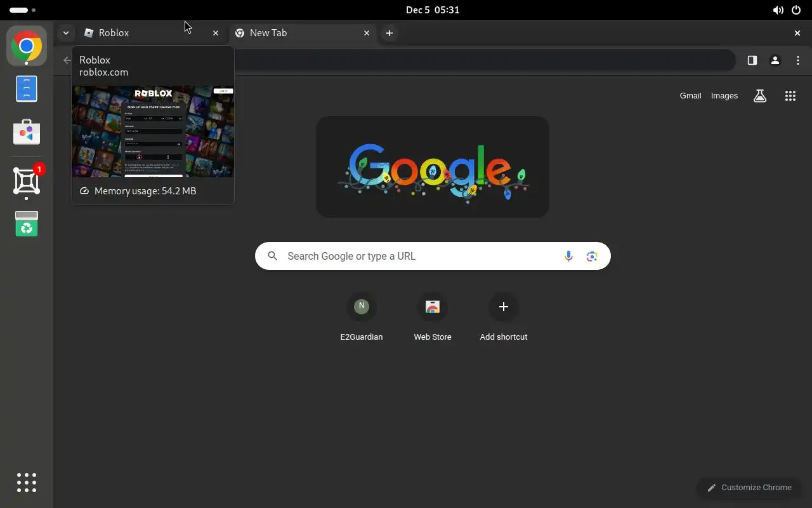The width and height of the screenshot is (812, 508).
Task: Launch the Software store dock icon
Action: pyautogui.click(x=27, y=132)
